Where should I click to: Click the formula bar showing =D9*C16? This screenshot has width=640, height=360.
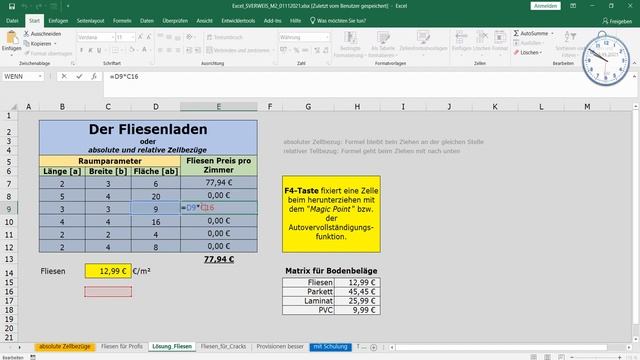pos(369,84)
